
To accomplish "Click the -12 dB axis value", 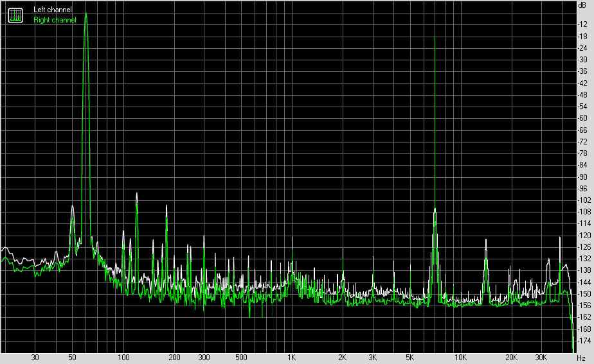I will click(x=582, y=24).
